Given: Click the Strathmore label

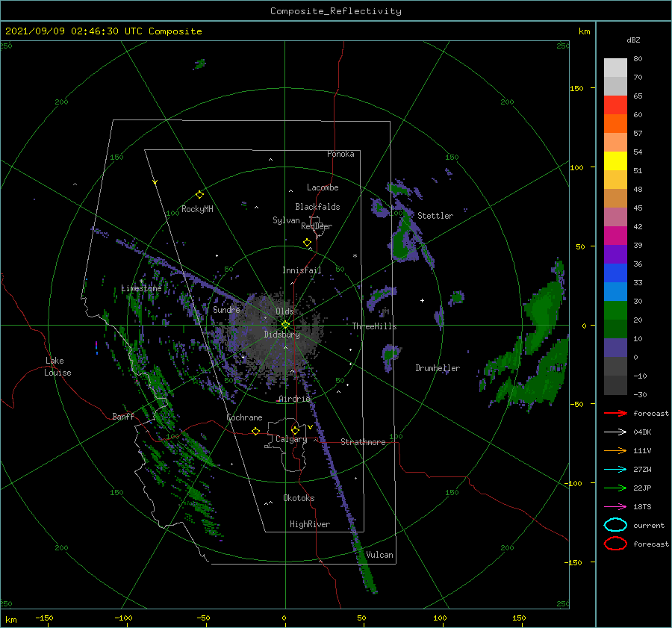Looking at the screenshot, I should (363, 442).
